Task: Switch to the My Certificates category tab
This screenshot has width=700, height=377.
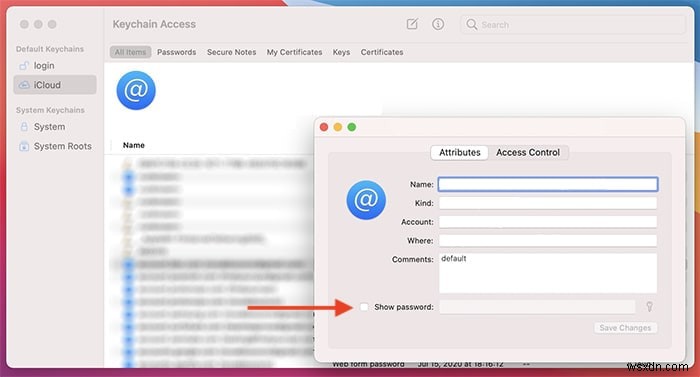Action: [x=294, y=52]
